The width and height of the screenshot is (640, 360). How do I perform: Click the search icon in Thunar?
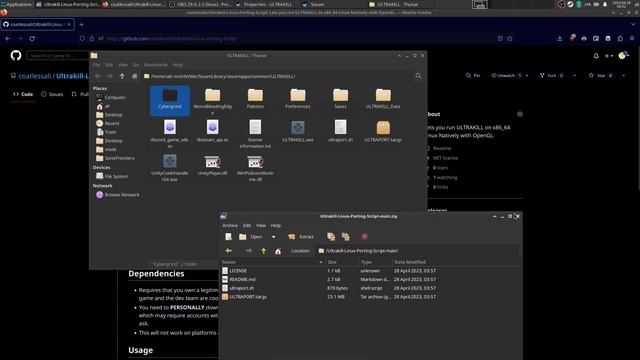tap(418, 76)
